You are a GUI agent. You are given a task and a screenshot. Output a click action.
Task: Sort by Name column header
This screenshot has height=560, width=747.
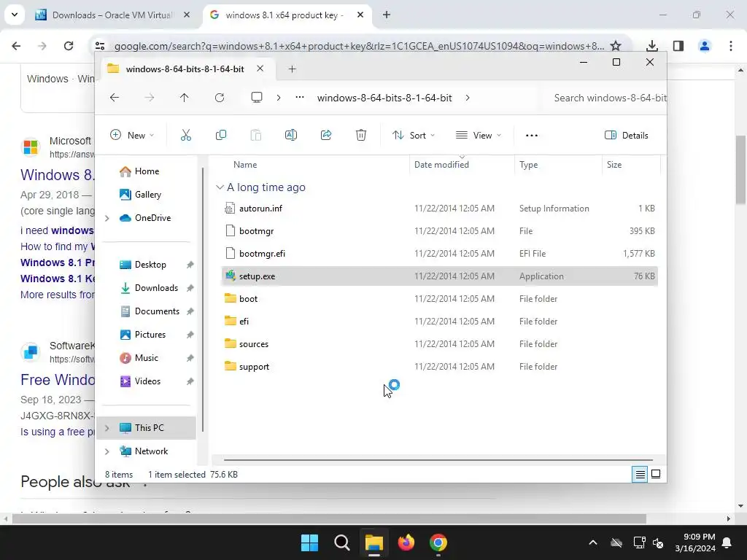245,165
